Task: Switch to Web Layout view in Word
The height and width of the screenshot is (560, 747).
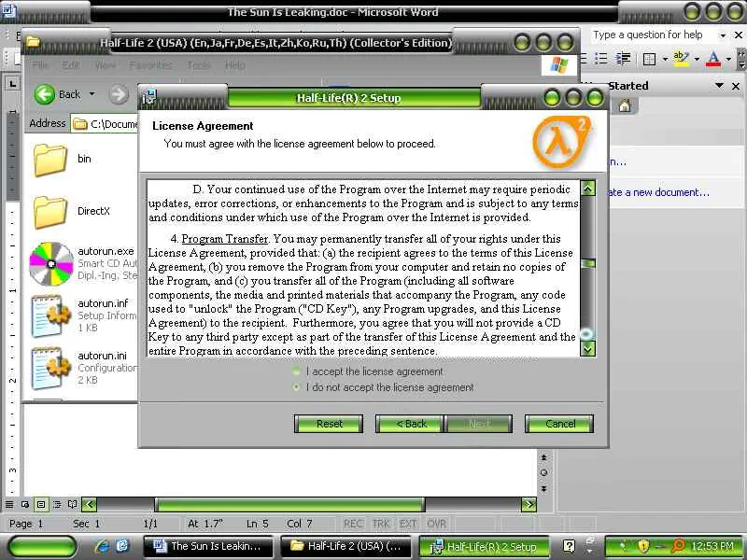Action: (x=25, y=504)
